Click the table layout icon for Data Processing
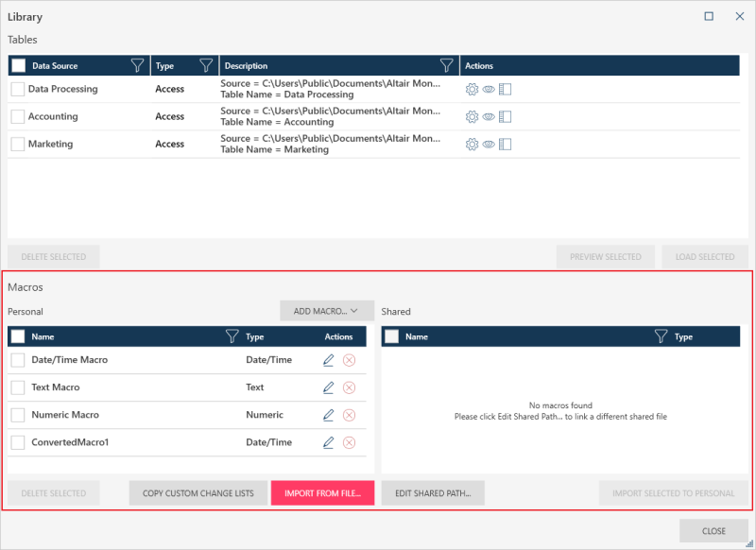The width and height of the screenshot is (756, 550). tap(505, 90)
